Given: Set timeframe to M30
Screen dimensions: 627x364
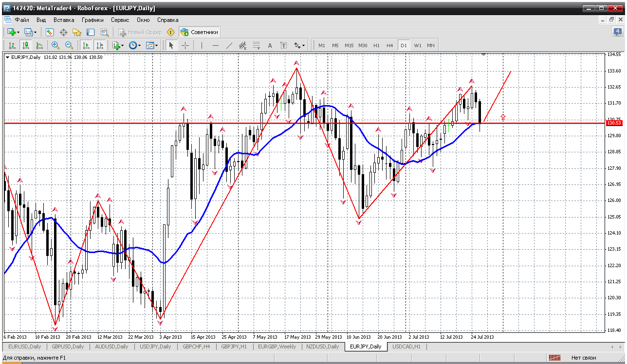Looking at the screenshot, I should (363, 45).
